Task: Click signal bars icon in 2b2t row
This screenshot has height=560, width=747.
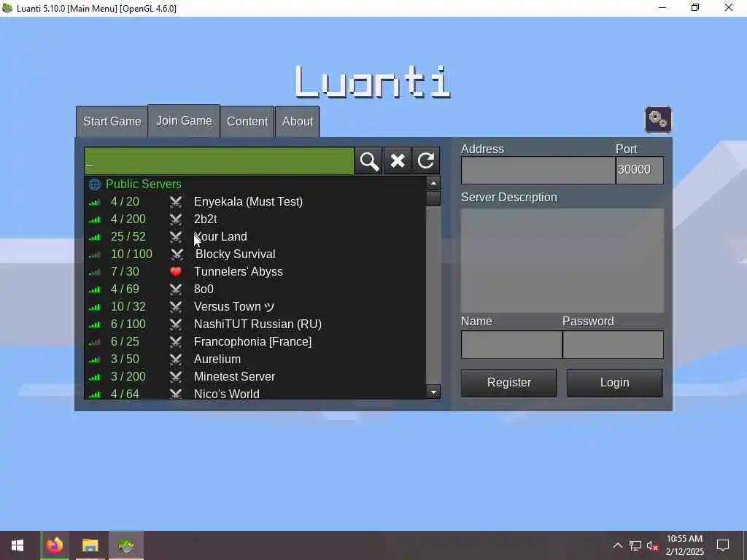Action: [x=95, y=220]
